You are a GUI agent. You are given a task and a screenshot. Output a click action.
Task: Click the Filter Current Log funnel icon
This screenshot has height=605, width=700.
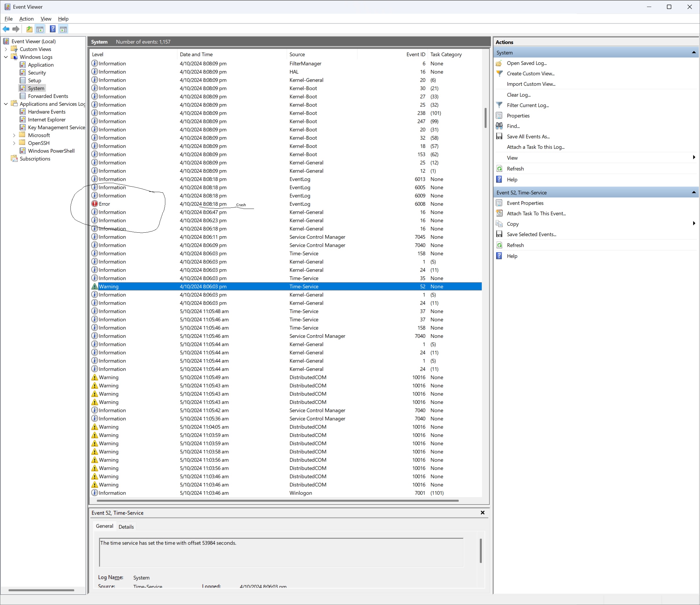tap(499, 105)
